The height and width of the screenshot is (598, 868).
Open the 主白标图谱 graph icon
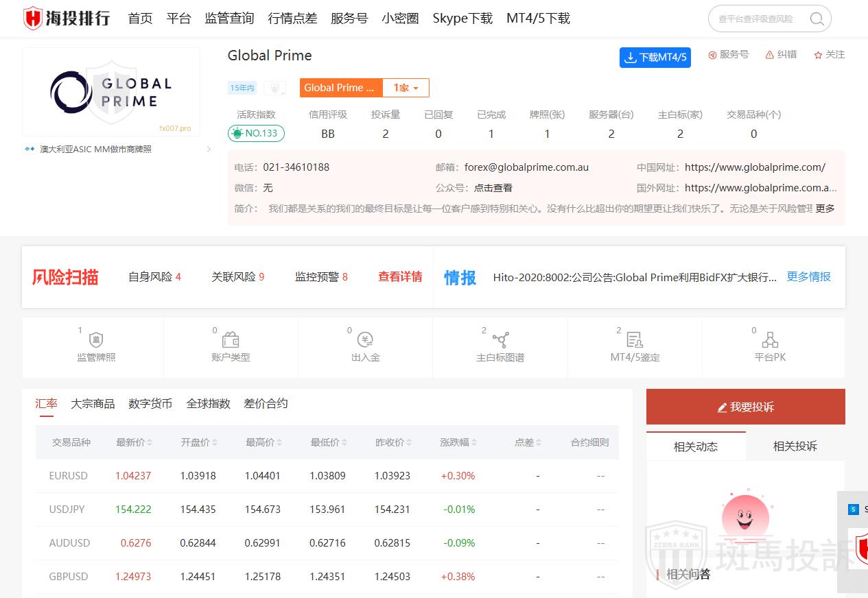pyautogui.click(x=500, y=340)
